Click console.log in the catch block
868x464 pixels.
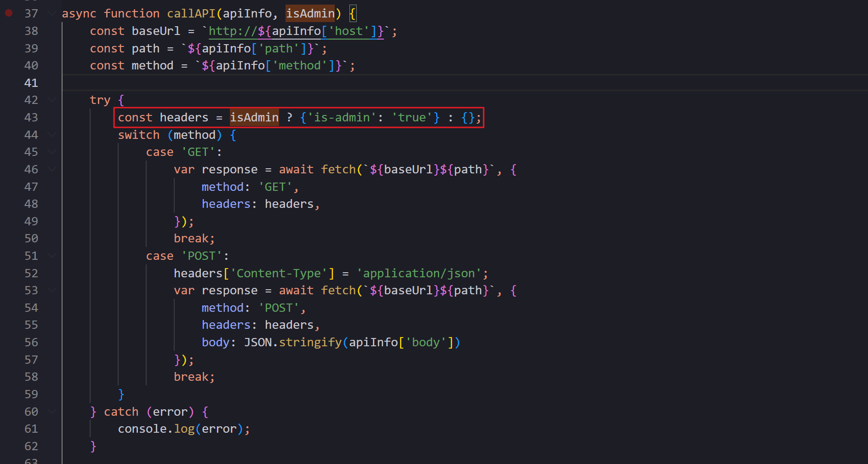[156, 429]
